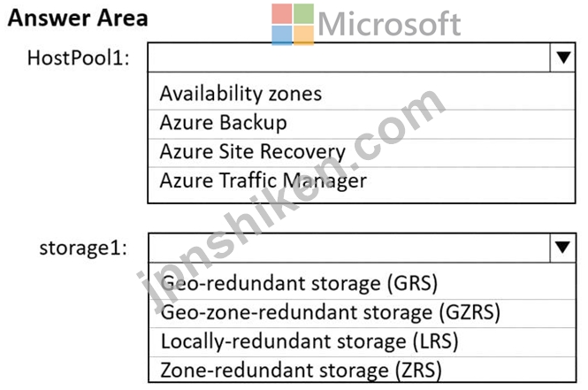The width and height of the screenshot is (588, 390).
Task: Click the HostPool1 selection field
Action: [x=349, y=57]
